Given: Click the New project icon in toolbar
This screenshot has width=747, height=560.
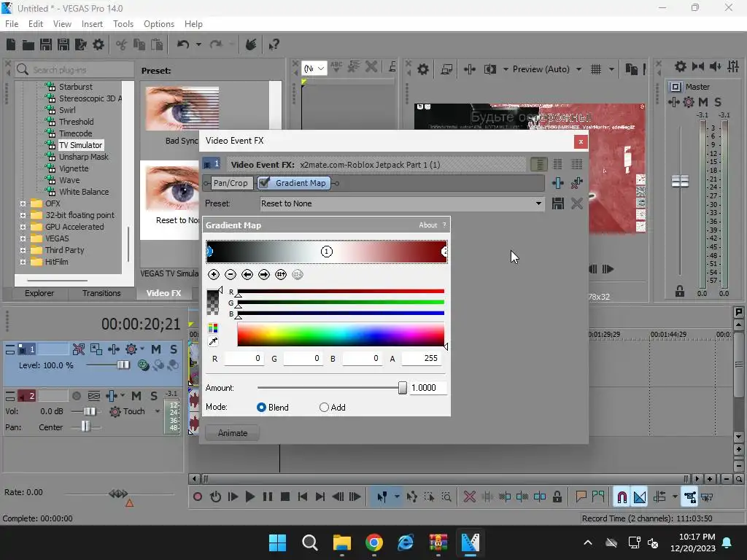Looking at the screenshot, I should [x=11, y=44].
